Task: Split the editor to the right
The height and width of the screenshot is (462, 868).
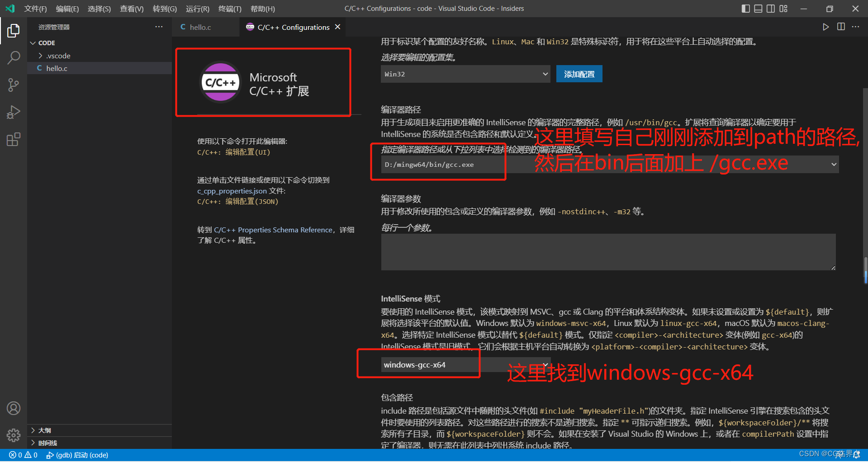Action: click(x=841, y=27)
